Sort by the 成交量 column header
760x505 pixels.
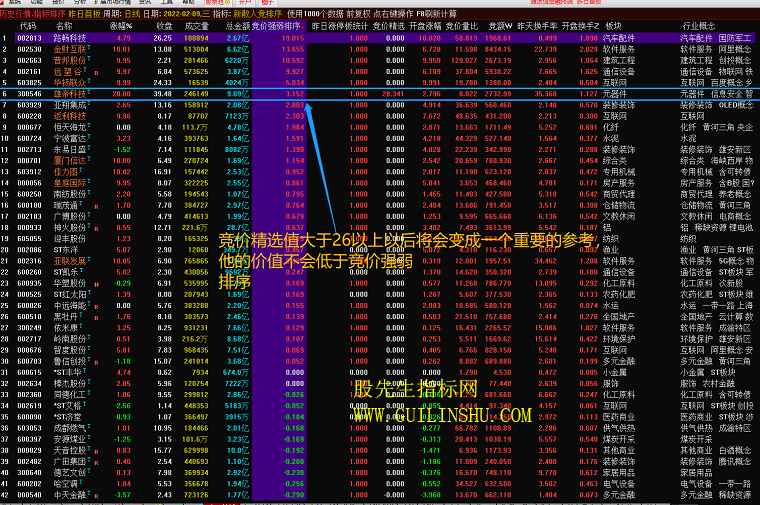coord(196,26)
